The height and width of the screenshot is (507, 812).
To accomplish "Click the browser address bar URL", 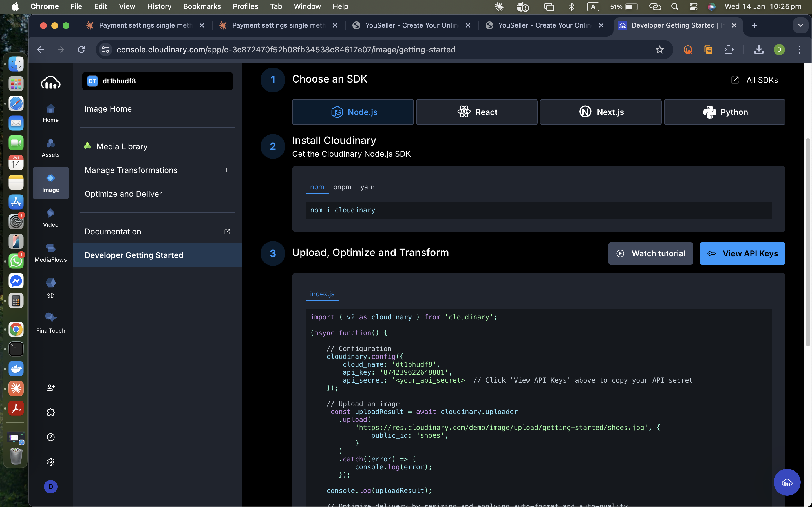I will [286, 50].
